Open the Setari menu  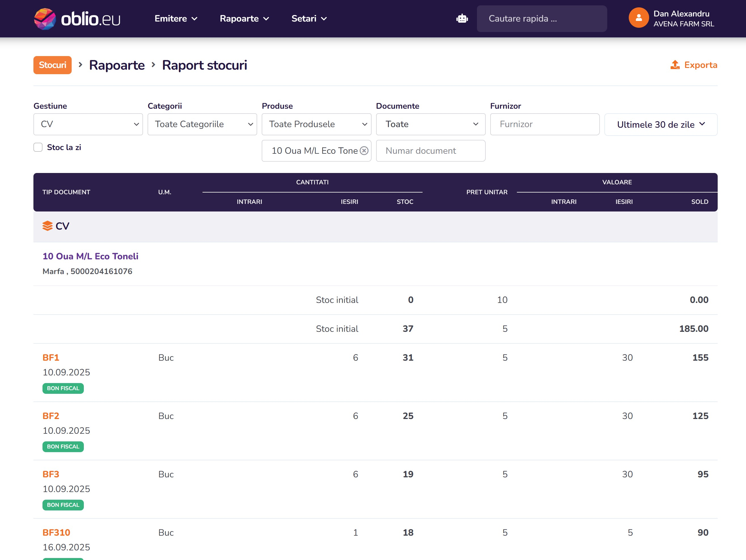pos(309,18)
